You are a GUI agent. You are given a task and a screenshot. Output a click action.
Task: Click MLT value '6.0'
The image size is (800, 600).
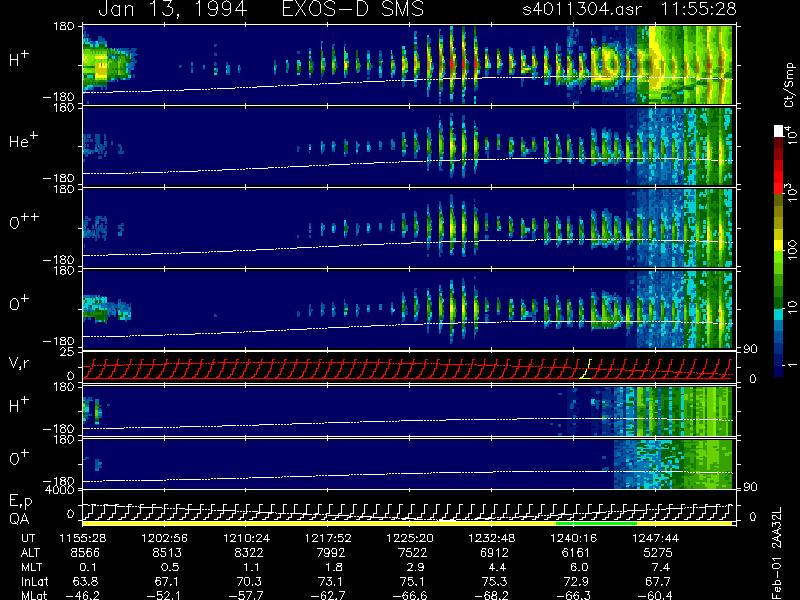pos(580,567)
